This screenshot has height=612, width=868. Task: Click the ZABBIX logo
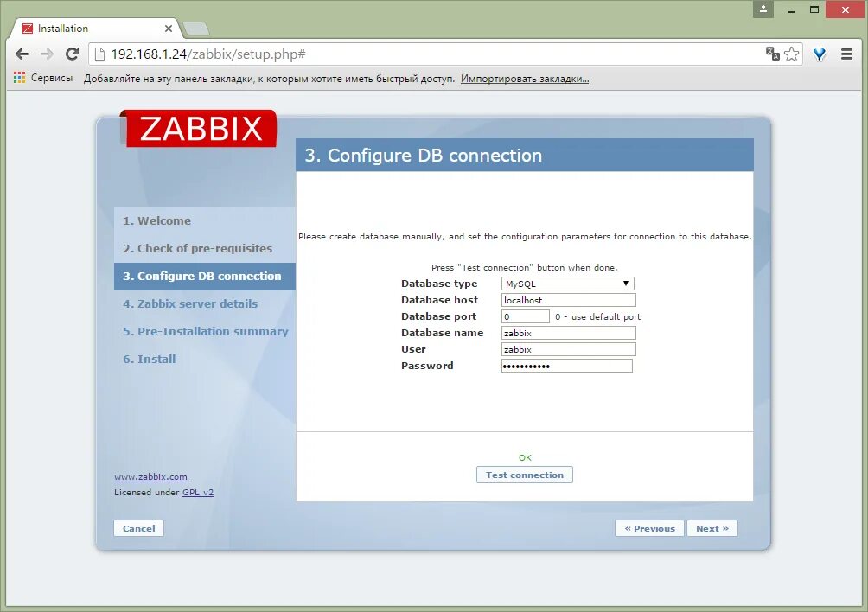click(199, 129)
